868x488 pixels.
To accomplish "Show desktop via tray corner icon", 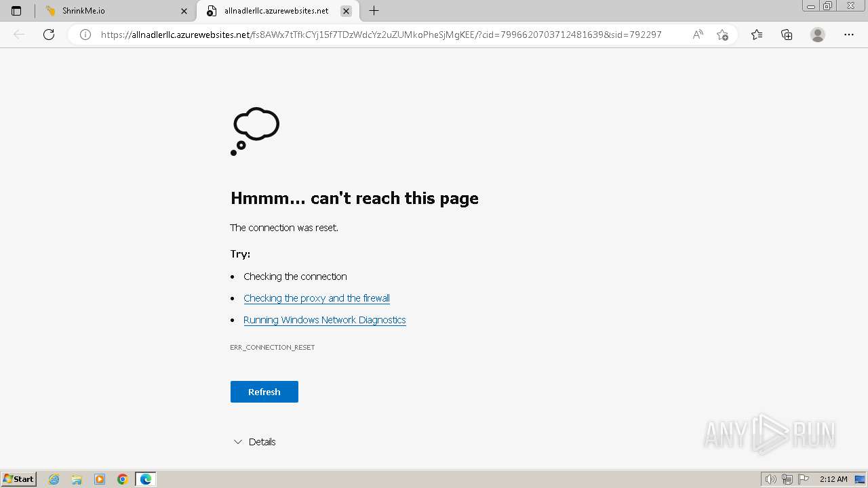I will point(859,479).
